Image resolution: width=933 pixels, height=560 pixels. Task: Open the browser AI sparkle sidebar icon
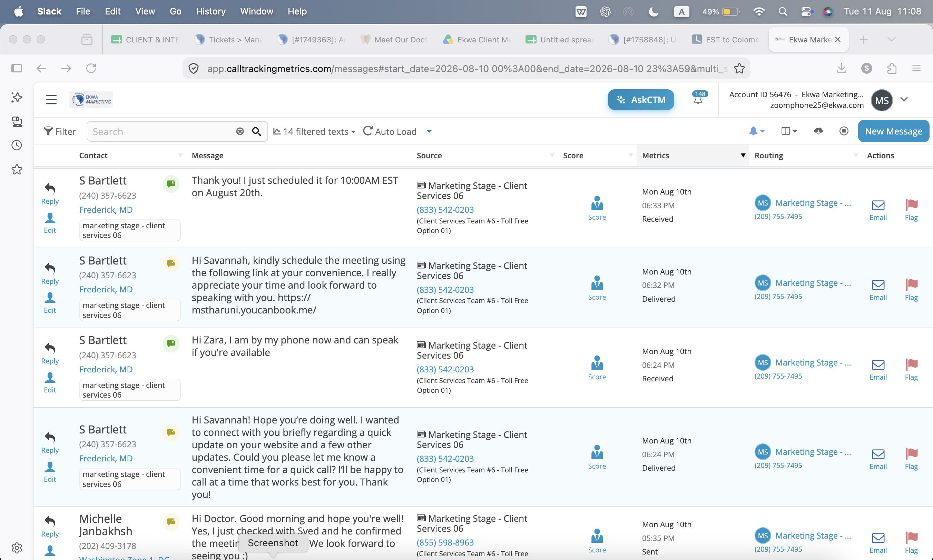(x=17, y=97)
